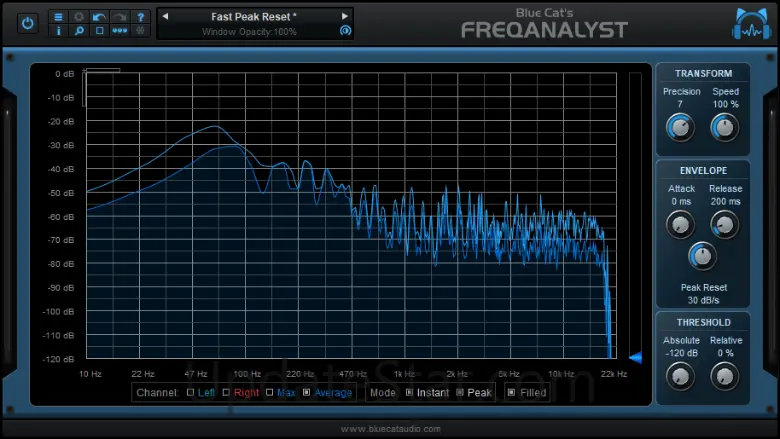Toggle the Filled display checkbox
Screen dimensions: 780x439
(511, 392)
